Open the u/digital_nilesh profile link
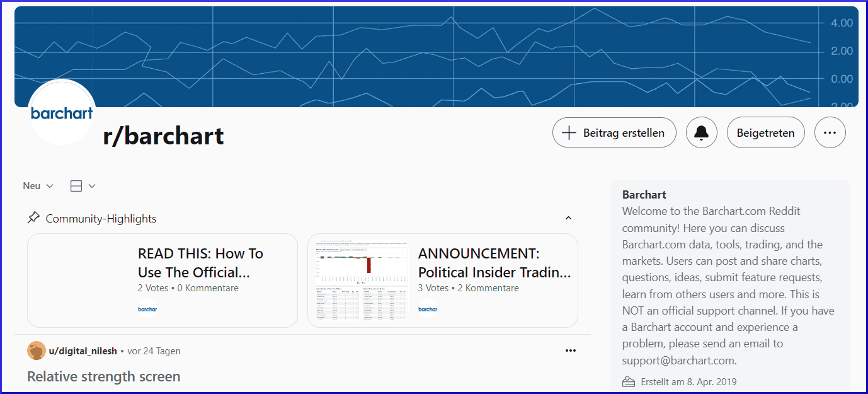Viewport: 868px width, 394px height. [x=83, y=351]
